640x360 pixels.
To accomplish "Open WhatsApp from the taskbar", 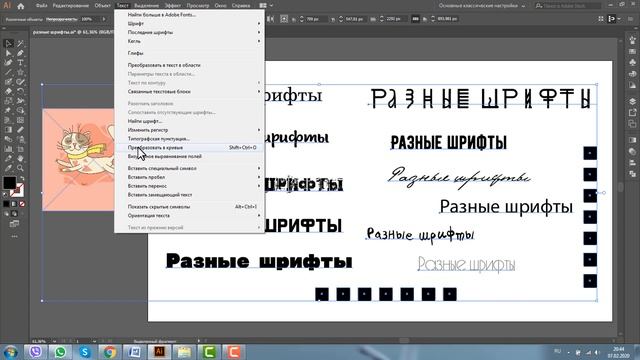I will point(60,352).
